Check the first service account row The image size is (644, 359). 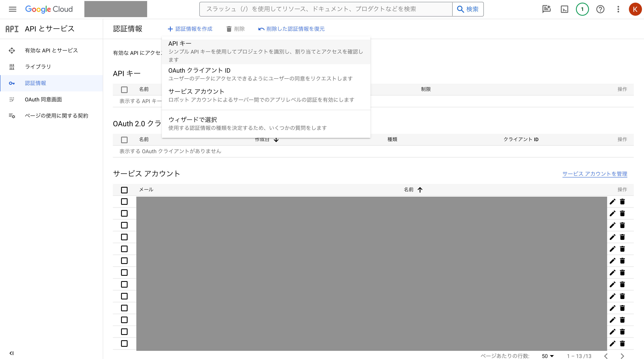click(124, 202)
